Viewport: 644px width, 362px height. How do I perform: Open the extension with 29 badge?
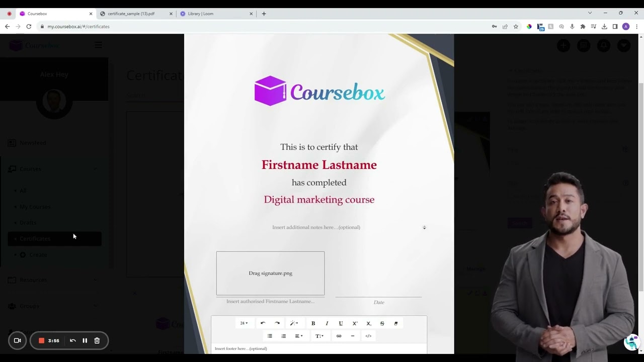[x=540, y=27]
